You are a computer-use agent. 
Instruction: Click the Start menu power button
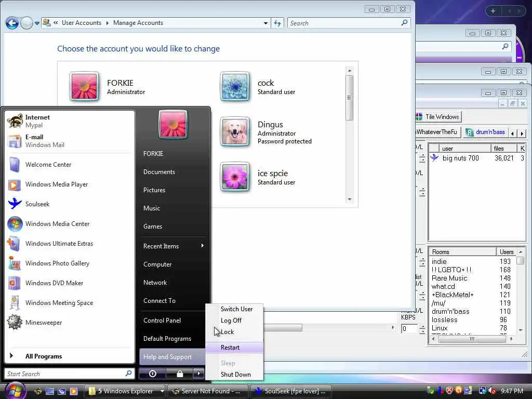tap(152, 374)
